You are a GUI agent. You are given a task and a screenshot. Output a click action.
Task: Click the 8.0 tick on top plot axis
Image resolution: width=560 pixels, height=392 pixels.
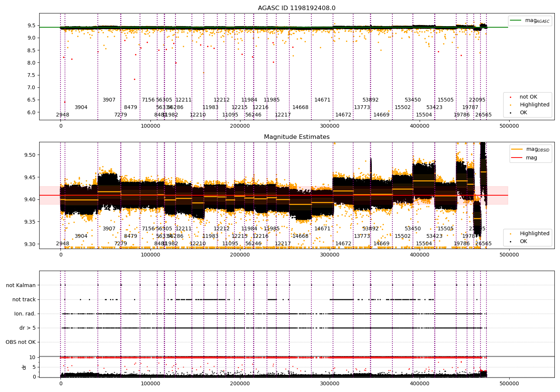pos(31,63)
